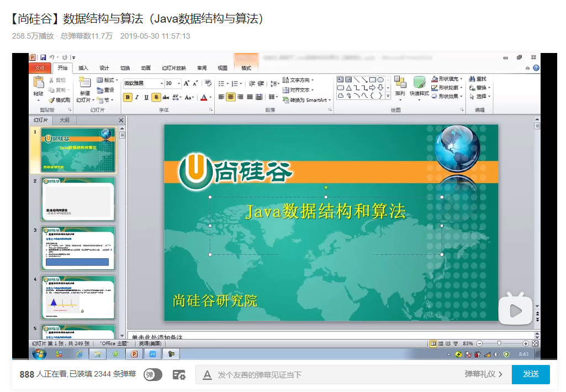Click the Increase Indent icon

pyautogui.click(x=261, y=83)
